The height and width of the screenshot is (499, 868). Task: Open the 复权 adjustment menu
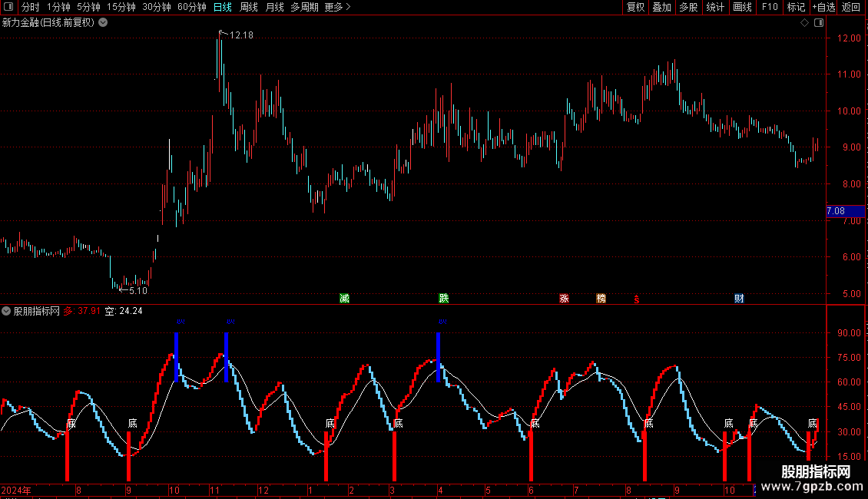click(x=635, y=7)
